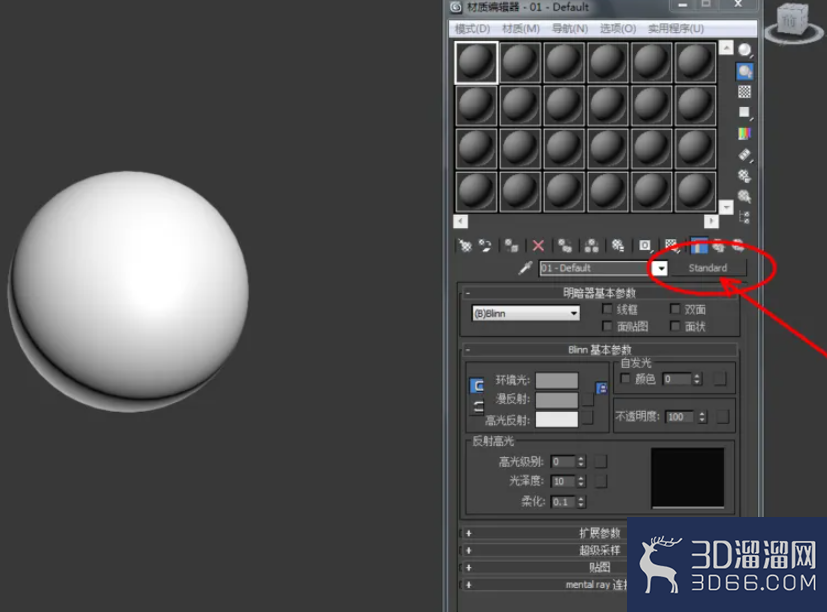Open the 选项(O) menu
The image size is (827, 612).
(x=618, y=28)
